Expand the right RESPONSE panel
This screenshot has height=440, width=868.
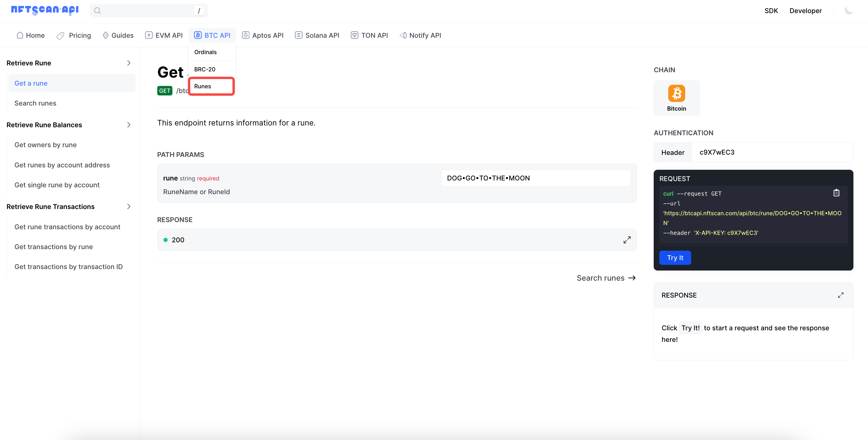pyautogui.click(x=841, y=295)
